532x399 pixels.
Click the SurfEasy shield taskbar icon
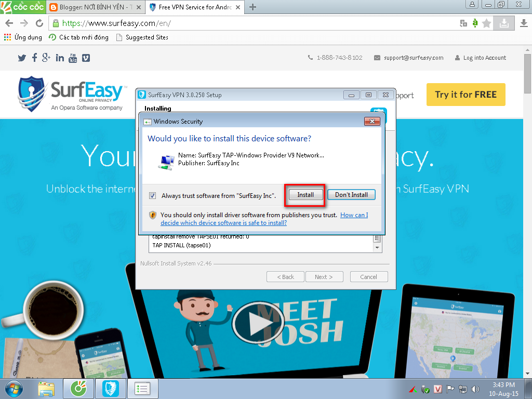tap(111, 389)
